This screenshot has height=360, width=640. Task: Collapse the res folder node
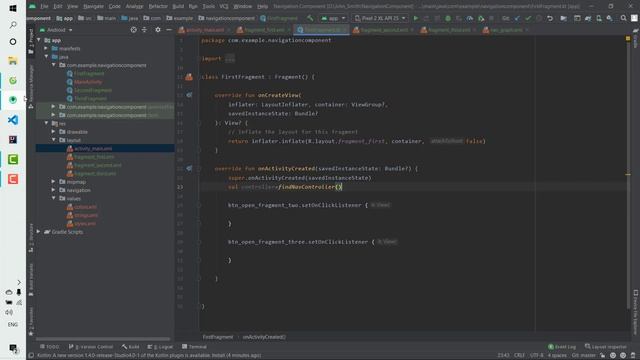pyautogui.click(x=47, y=123)
